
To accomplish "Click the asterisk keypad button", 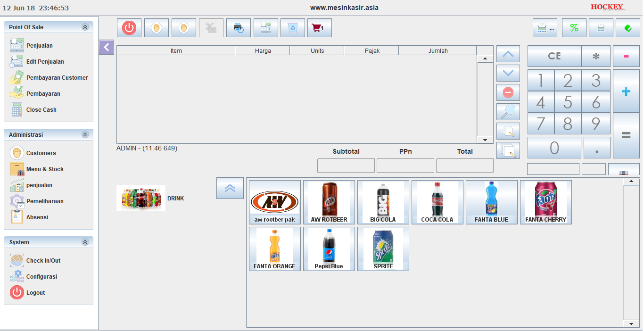I will pos(596,56).
